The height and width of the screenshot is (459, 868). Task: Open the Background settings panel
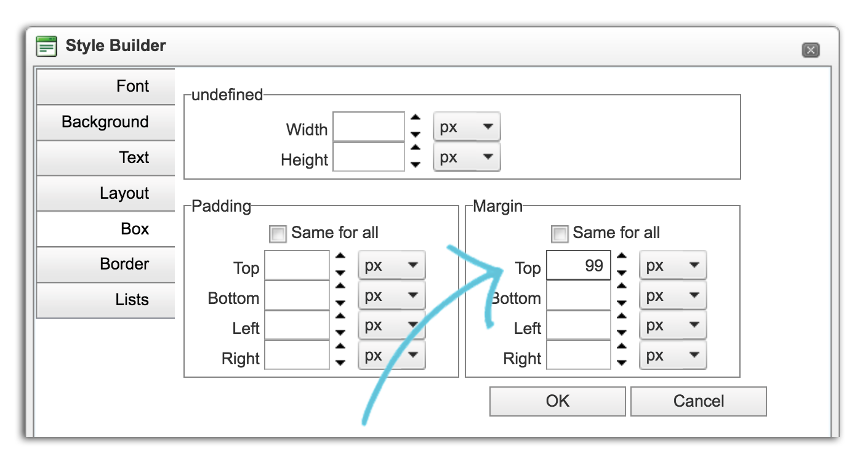click(x=106, y=122)
